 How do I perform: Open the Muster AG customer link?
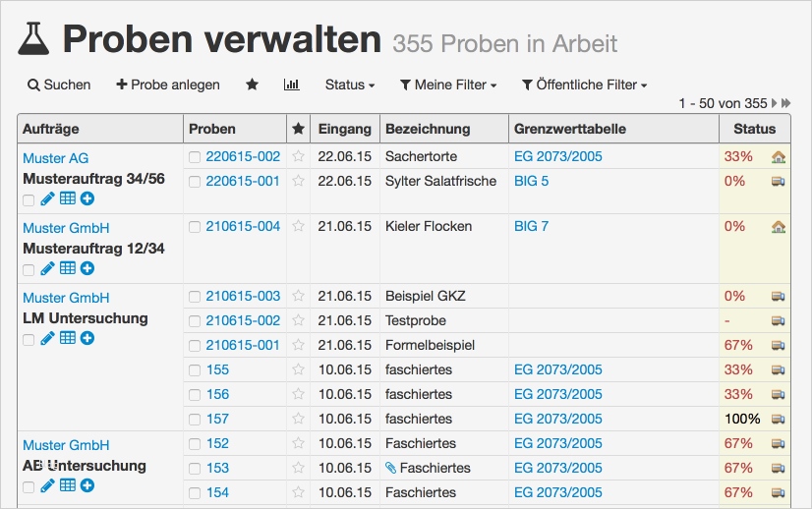55,158
